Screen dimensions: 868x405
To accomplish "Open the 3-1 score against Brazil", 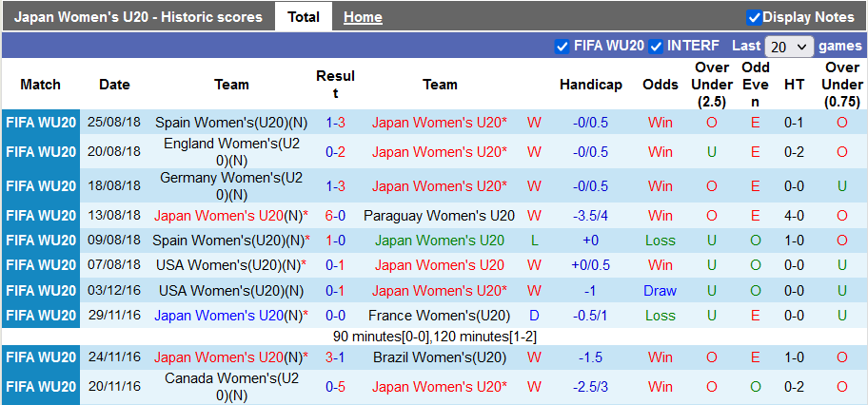I will (335, 357).
